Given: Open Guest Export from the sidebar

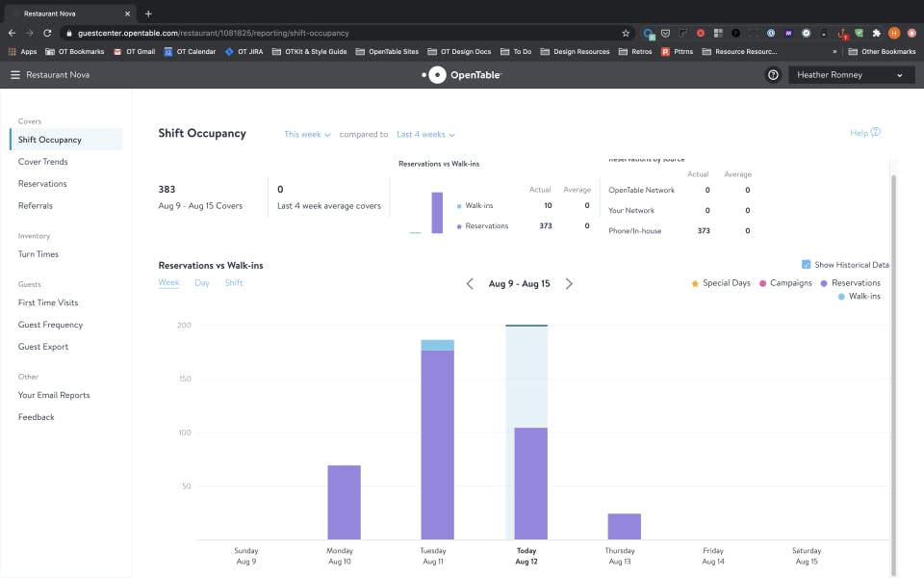Looking at the screenshot, I should coord(42,346).
